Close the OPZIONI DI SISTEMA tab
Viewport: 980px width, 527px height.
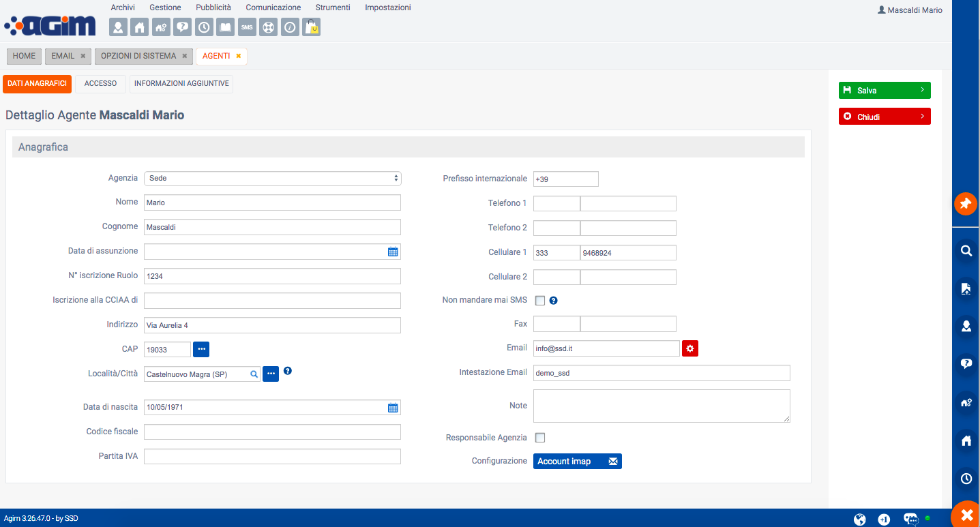[184, 56]
